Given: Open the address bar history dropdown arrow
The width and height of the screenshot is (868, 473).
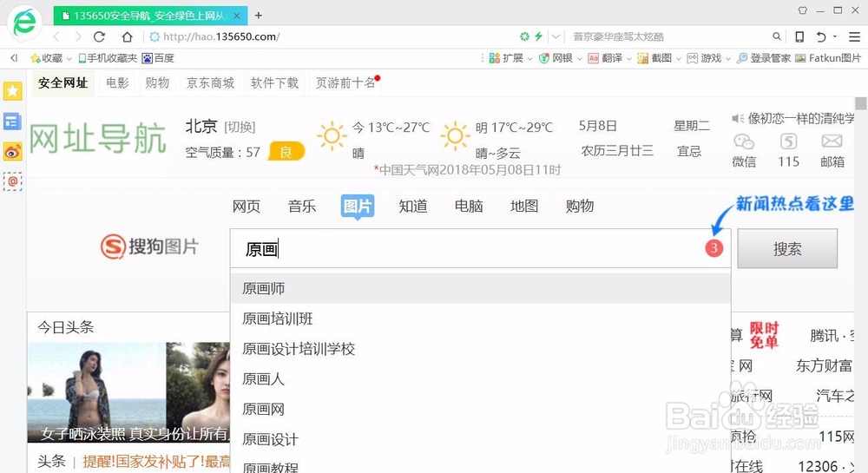Looking at the screenshot, I should coord(556,36).
